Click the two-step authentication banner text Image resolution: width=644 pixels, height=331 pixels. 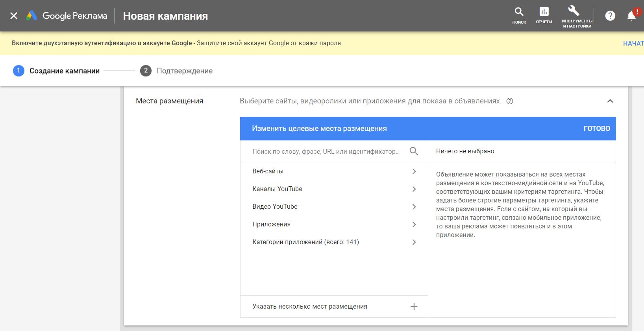[x=176, y=43]
